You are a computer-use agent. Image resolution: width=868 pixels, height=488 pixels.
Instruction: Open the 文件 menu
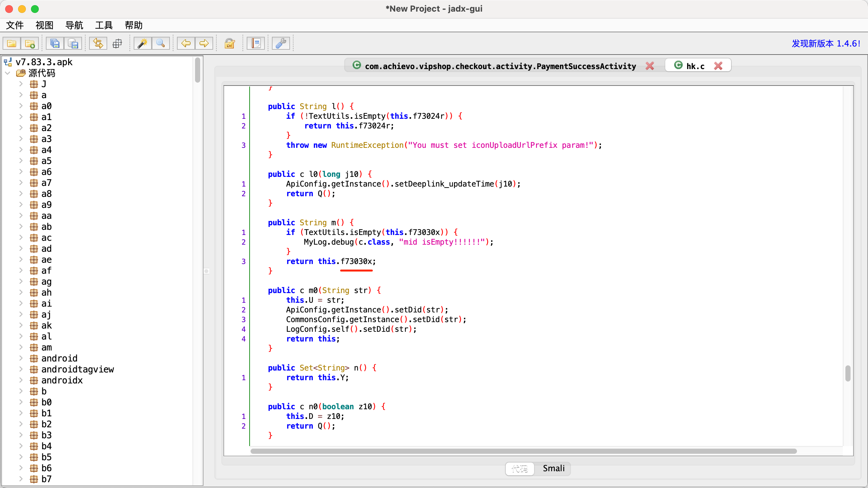pos(15,25)
